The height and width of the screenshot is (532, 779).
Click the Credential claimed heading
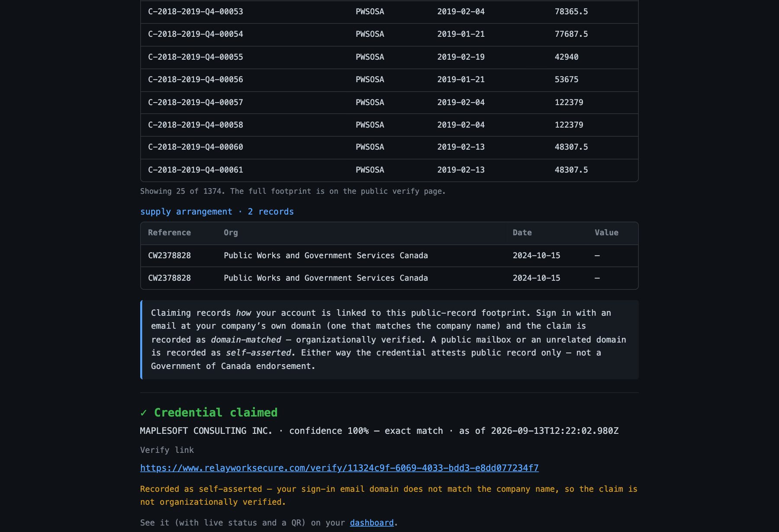[x=209, y=413]
